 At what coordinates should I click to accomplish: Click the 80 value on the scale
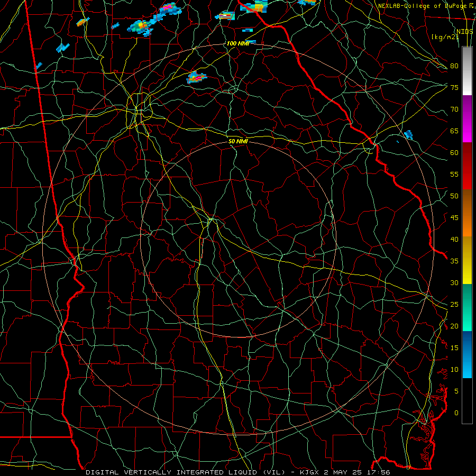click(454, 66)
